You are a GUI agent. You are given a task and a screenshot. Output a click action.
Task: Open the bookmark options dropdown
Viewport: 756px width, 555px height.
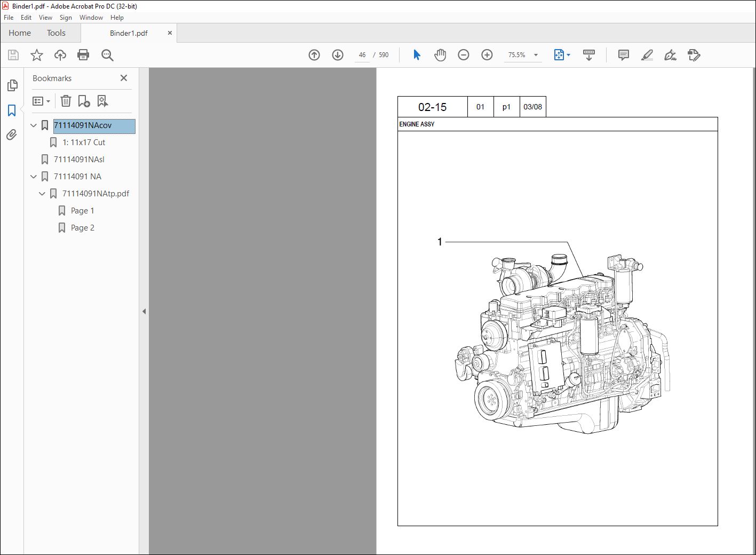coord(42,101)
